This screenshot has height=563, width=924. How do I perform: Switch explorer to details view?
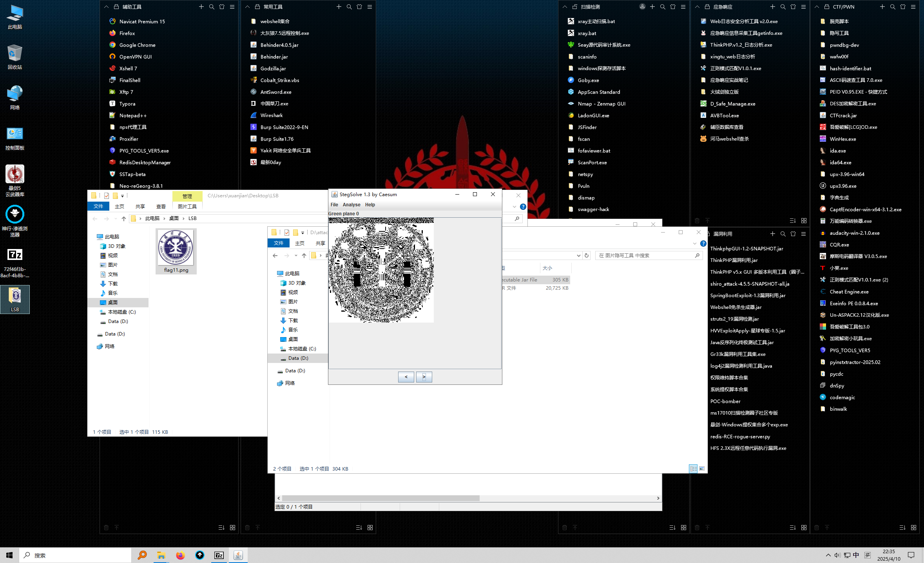[692, 468]
